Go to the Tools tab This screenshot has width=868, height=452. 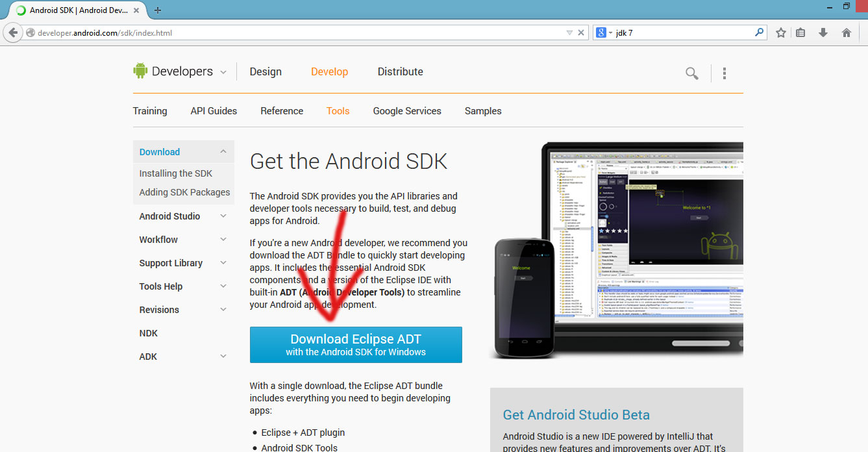[x=338, y=111]
